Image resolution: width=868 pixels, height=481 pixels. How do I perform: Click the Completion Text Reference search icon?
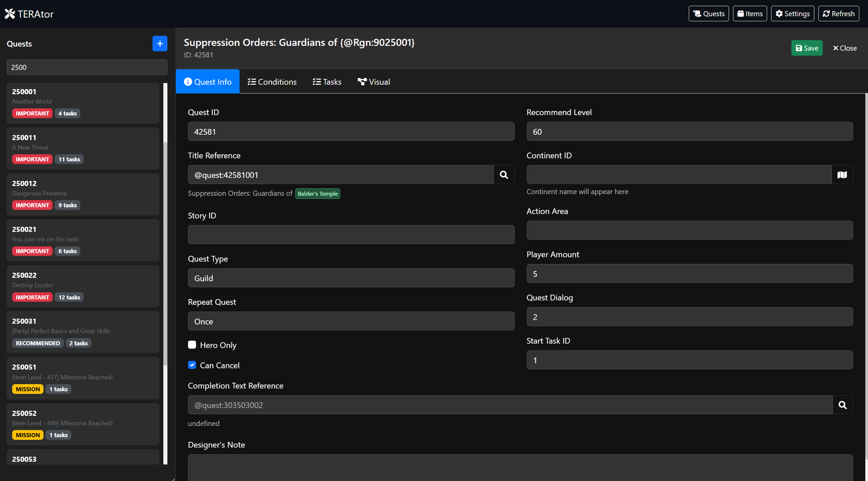point(842,405)
